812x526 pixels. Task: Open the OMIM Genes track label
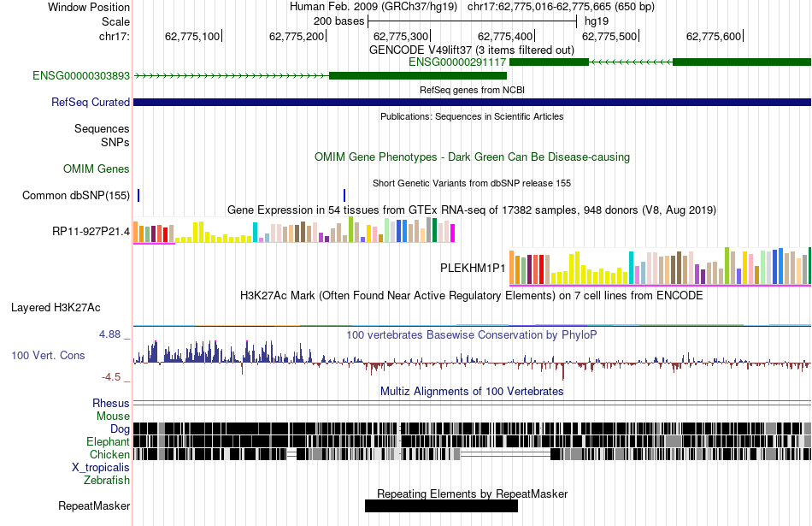pos(97,169)
